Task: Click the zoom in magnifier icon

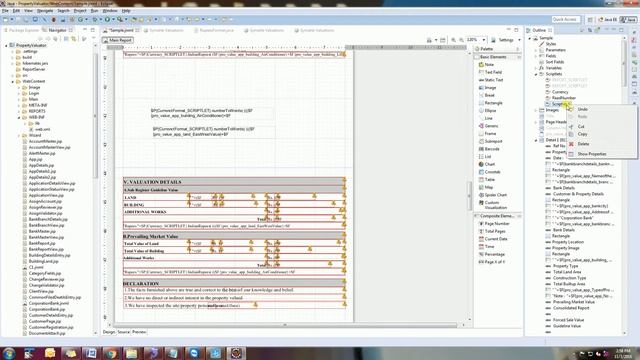Action: 453,40
